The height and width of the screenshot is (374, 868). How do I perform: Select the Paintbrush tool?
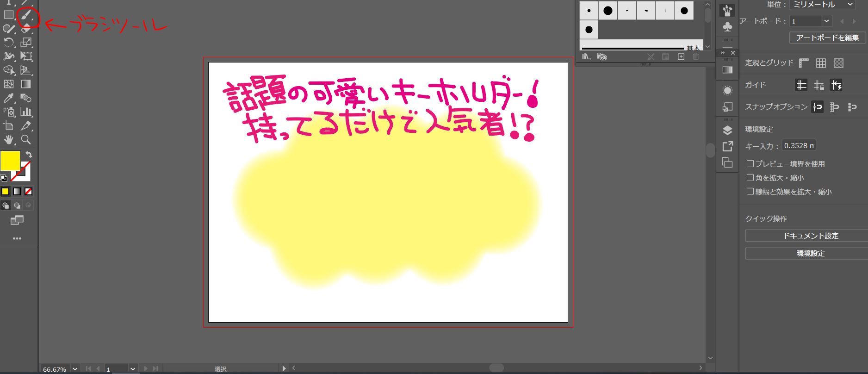pos(26,15)
